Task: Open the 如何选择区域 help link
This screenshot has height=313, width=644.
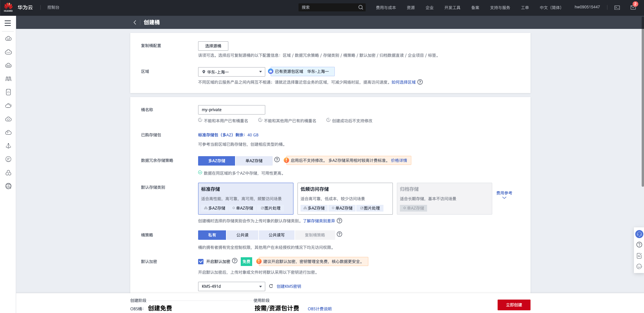Action: (403, 82)
